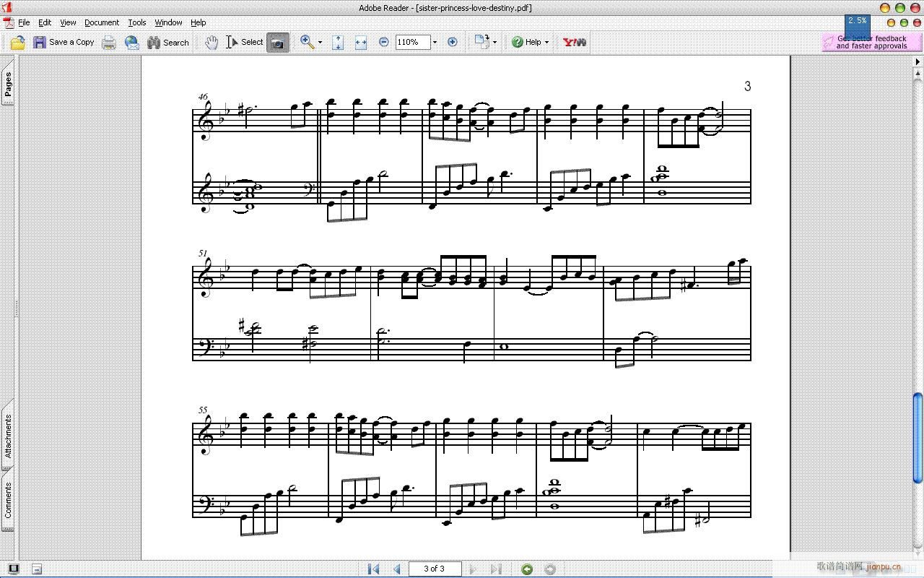Toggle the Comments side panel tab
The width and height of the screenshot is (924, 578).
(x=8, y=502)
